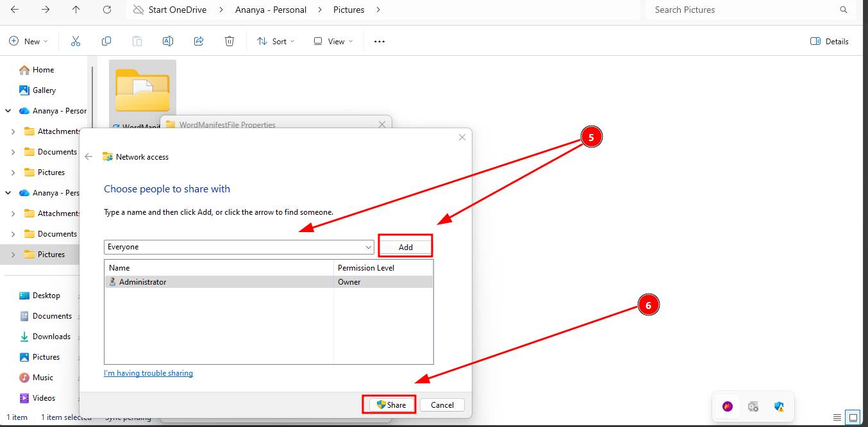Toggle the Details pane
The height and width of the screenshot is (427, 868).
[x=830, y=41]
